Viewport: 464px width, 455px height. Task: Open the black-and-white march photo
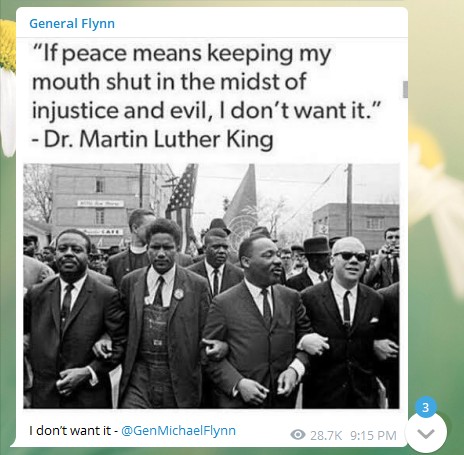pos(211,286)
